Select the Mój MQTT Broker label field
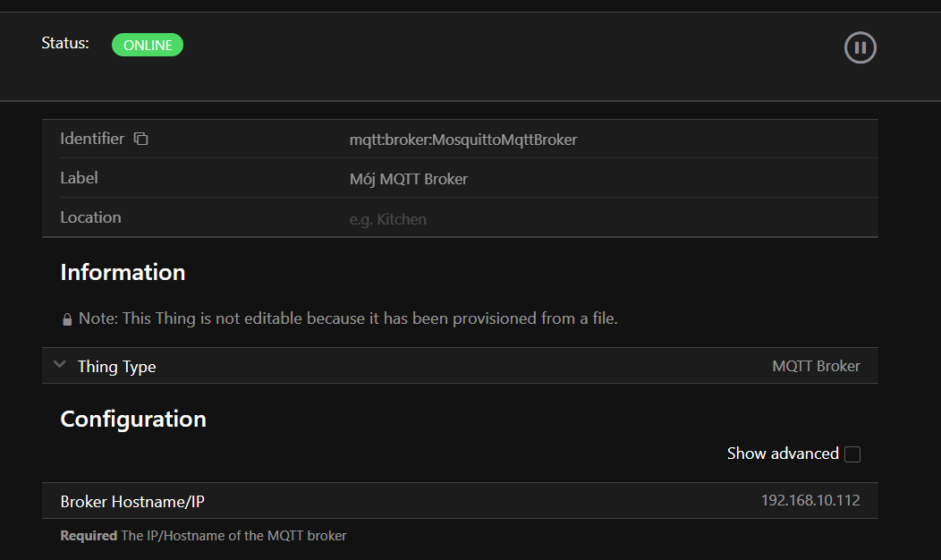This screenshot has height=560, width=941. (x=408, y=179)
